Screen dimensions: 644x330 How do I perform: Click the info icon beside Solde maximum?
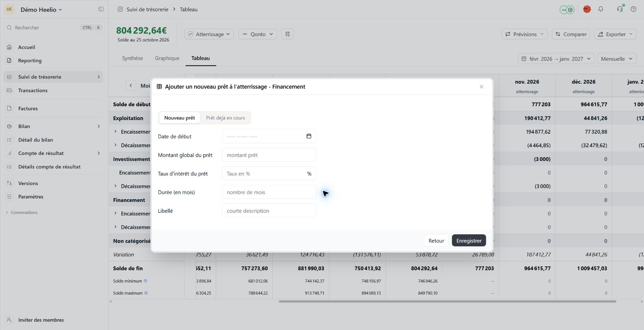pyautogui.click(x=146, y=293)
